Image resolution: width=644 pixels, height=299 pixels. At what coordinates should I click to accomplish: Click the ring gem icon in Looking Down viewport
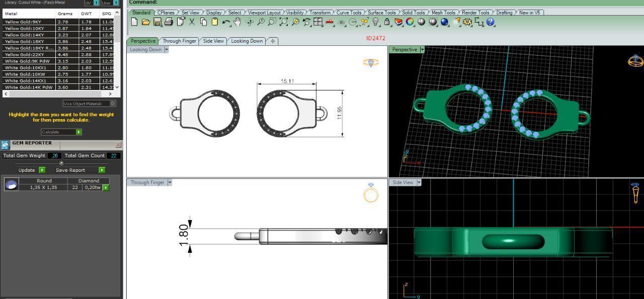[x=371, y=63]
